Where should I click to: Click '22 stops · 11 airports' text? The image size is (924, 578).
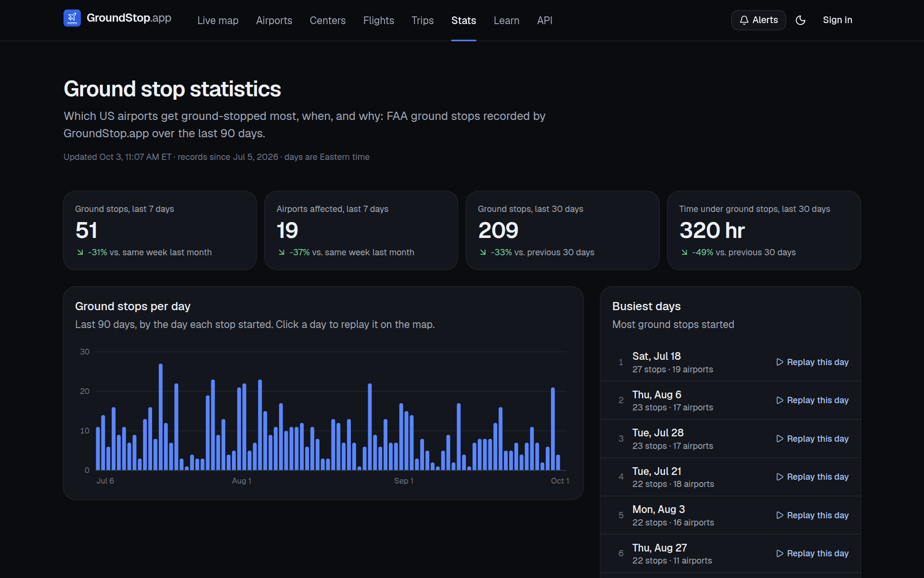coord(672,561)
